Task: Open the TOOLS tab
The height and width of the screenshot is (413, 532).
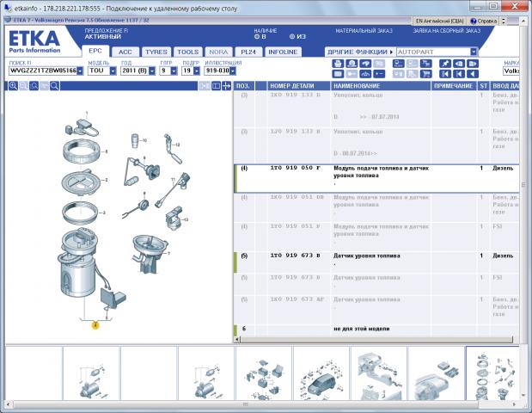Action: [188, 52]
